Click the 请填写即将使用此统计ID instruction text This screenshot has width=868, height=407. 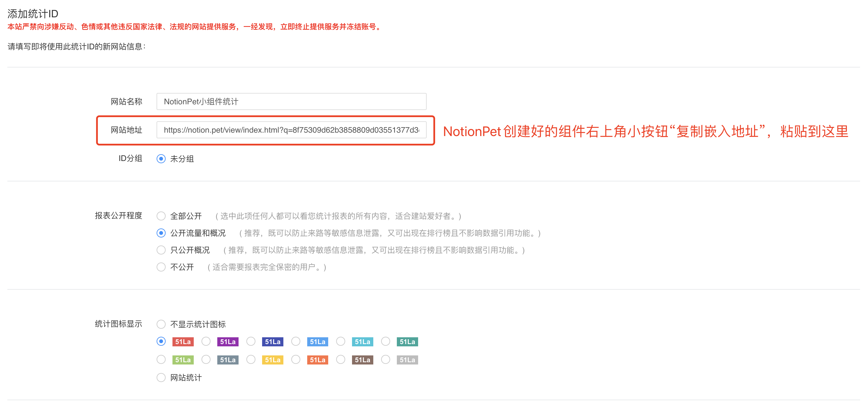[77, 46]
